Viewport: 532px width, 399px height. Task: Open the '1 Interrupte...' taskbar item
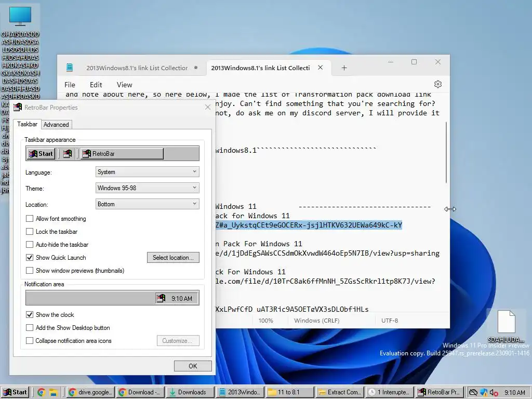[390, 392]
